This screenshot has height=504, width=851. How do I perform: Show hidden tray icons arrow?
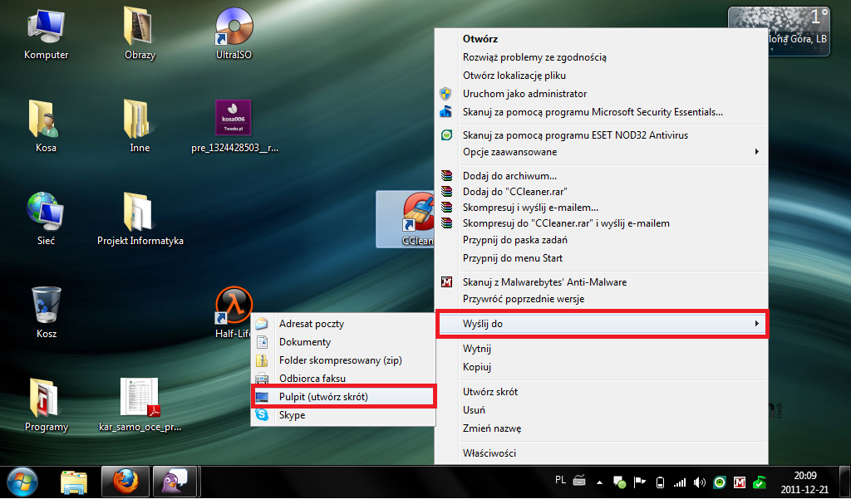599,482
